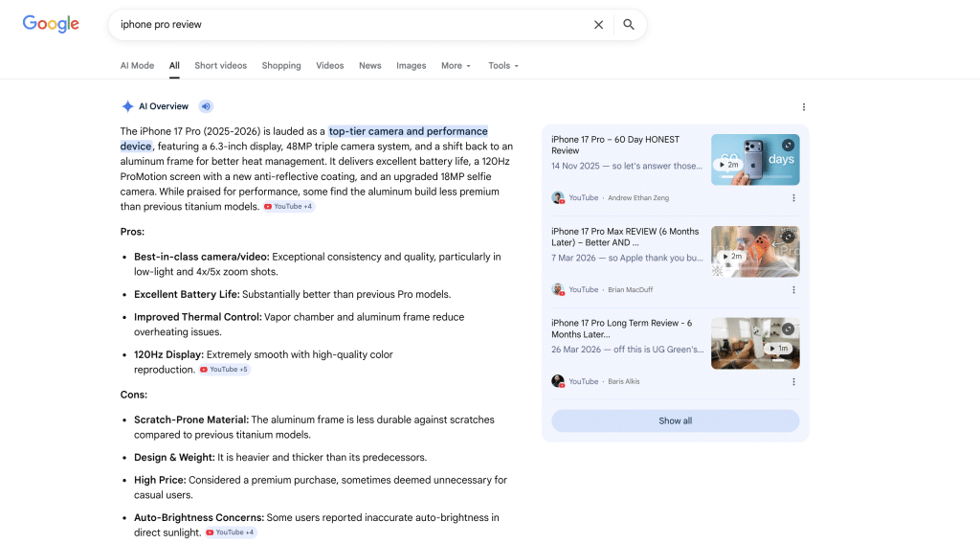This screenshot has height=544, width=980.
Task: Click inside the search input field
Action: pos(345,25)
